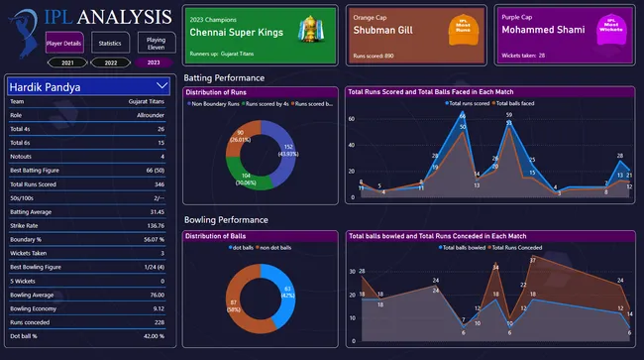The width and height of the screenshot is (644, 360).
Task: Click the Distribution of Runs chart title
Action: 216,92
